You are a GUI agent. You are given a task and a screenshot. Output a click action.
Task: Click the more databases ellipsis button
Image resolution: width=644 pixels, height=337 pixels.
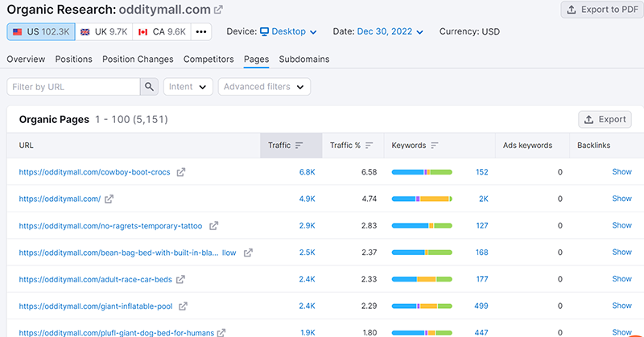click(201, 31)
